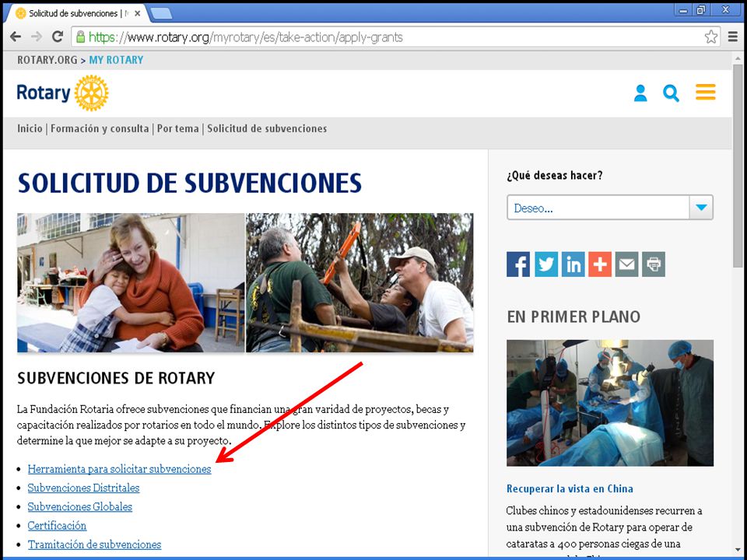Expand the Deseo... dropdown arrow

(701, 208)
